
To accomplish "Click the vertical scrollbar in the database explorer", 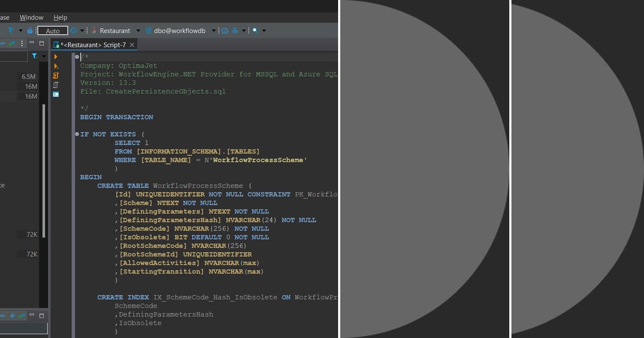I will (x=44, y=161).
